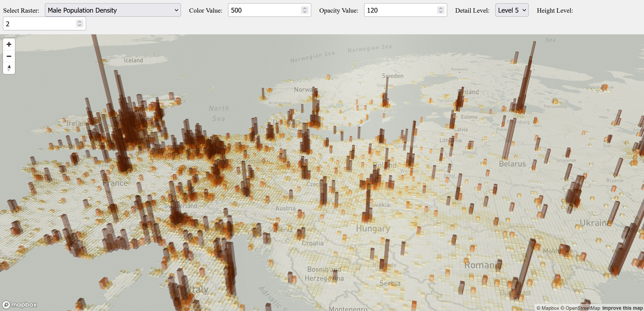This screenshot has width=644, height=311.
Task: Click the Rovaniemi city label
Action: tap(459, 69)
